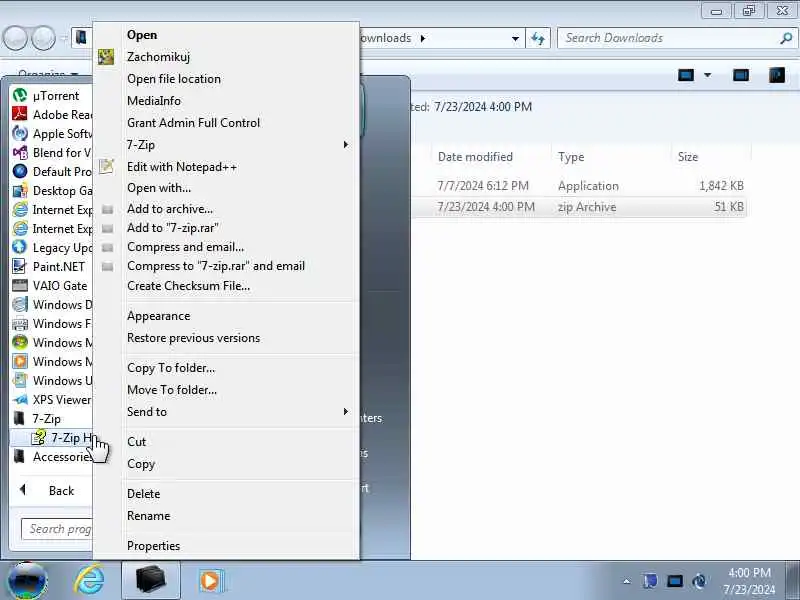
Task: Show hidden tray icons arrow
Action: tap(627, 581)
